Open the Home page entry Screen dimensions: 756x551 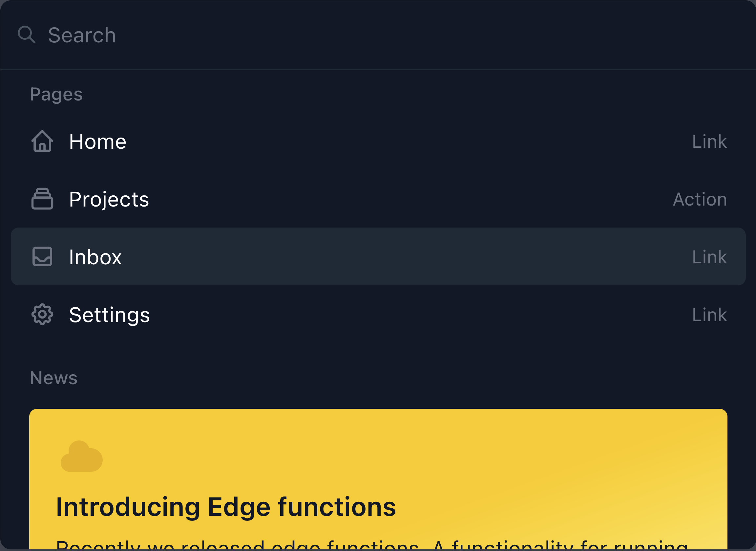tap(378, 142)
